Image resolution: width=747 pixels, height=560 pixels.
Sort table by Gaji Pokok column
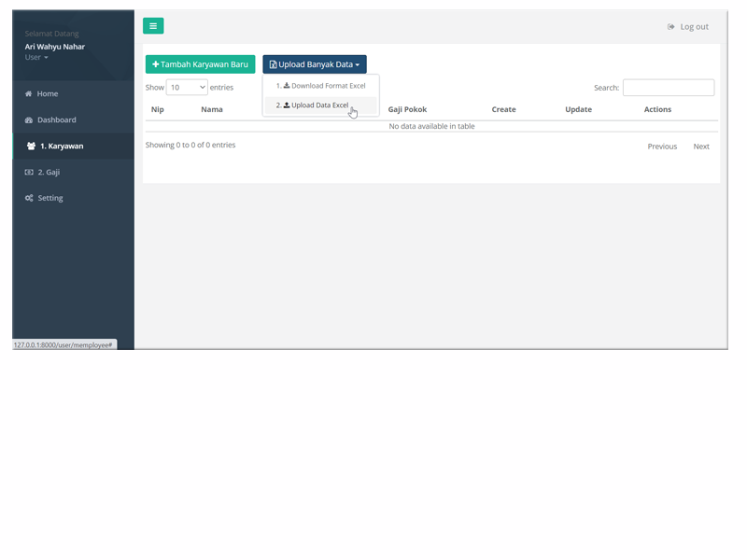pyautogui.click(x=407, y=109)
